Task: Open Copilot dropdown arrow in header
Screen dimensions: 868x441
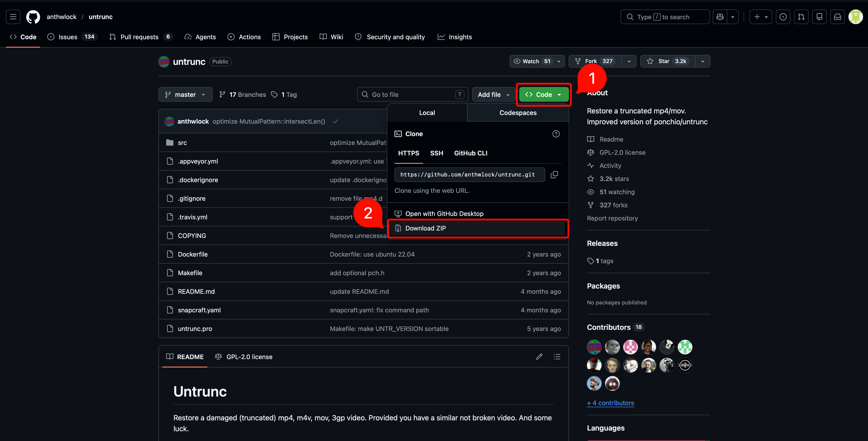Action: point(732,17)
